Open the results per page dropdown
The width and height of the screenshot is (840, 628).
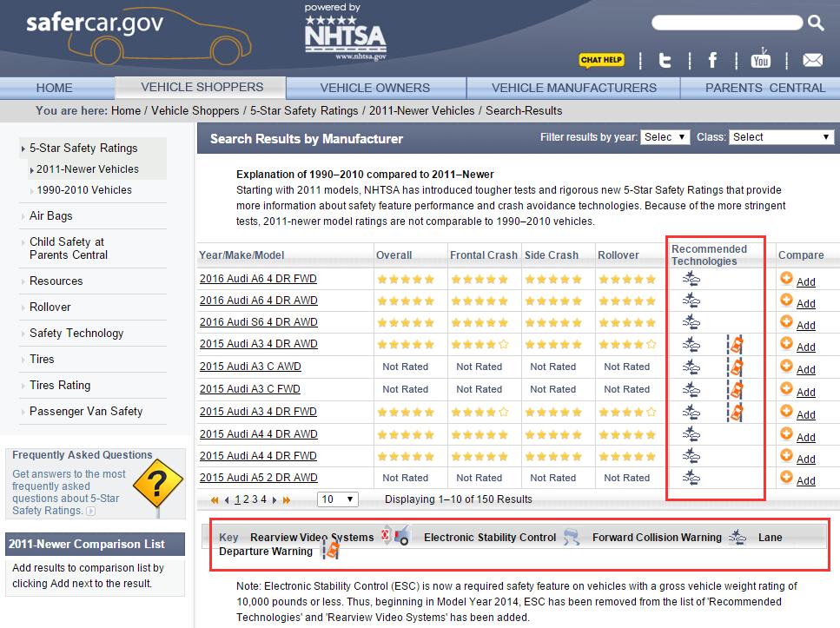click(x=338, y=499)
